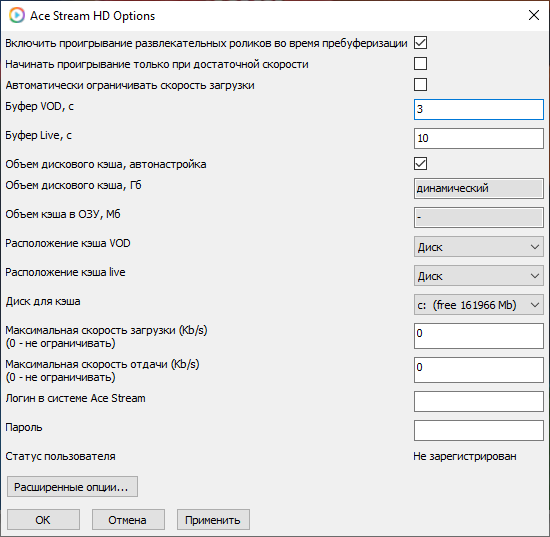550x537 pixels.
Task: Open the VOD cache location dropdown
Action: (x=478, y=247)
